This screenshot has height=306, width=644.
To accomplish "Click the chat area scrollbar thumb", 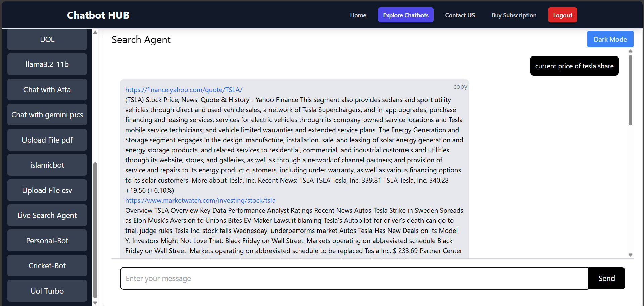I will click(x=630, y=90).
